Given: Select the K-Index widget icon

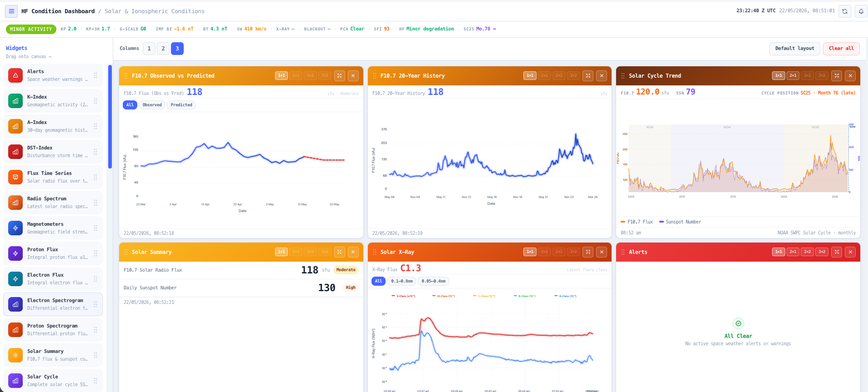Looking at the screenshot, I should point(15,101).
